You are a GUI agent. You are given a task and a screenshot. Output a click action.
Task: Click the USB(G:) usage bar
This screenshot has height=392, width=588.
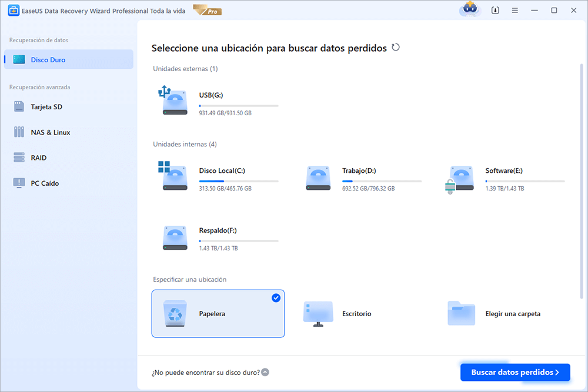(x=239, y=106)
